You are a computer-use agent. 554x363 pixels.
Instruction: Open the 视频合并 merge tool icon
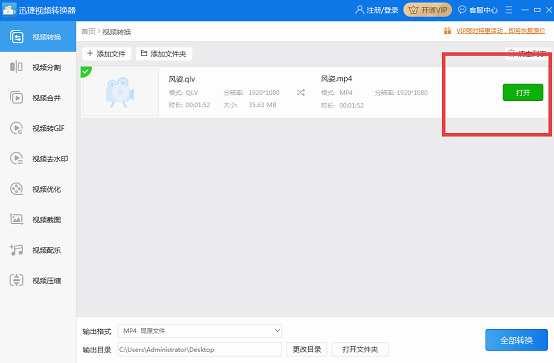coord(16,98)
